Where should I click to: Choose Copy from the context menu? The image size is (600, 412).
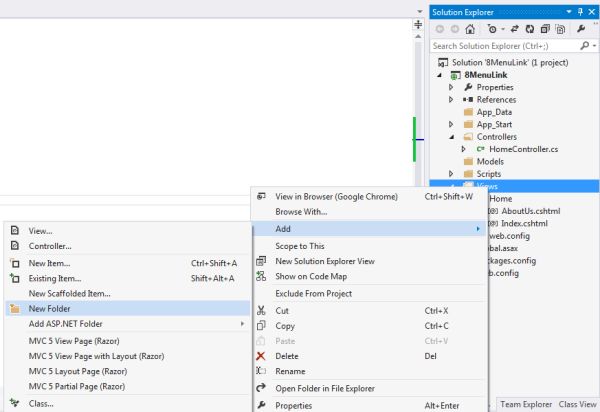(369, 326)
